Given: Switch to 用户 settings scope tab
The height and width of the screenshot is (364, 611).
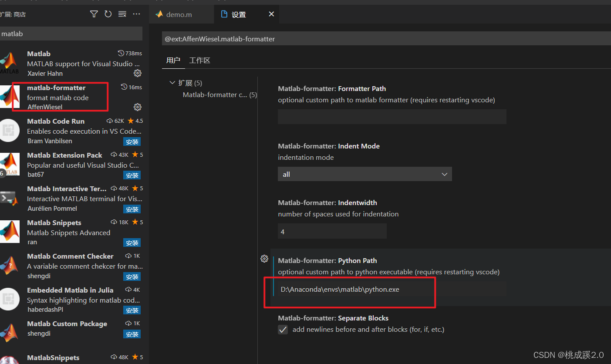Looking at the screenshot, I should click(x=173, y=61).
